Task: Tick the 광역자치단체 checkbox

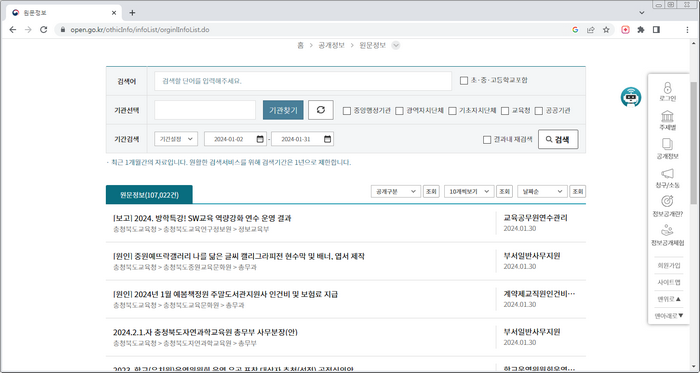Action: pos(400,111)
